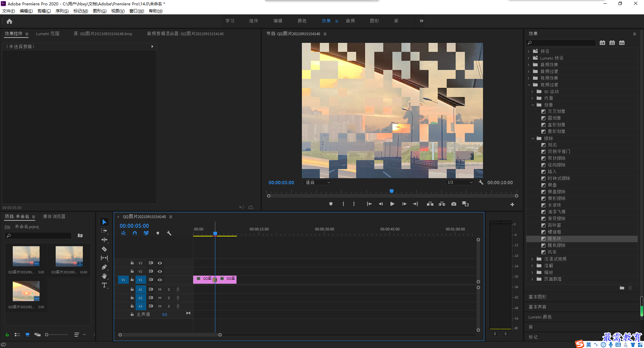Collapse the 划像 folder
The image size is (644, 348).
click(533, 105)
